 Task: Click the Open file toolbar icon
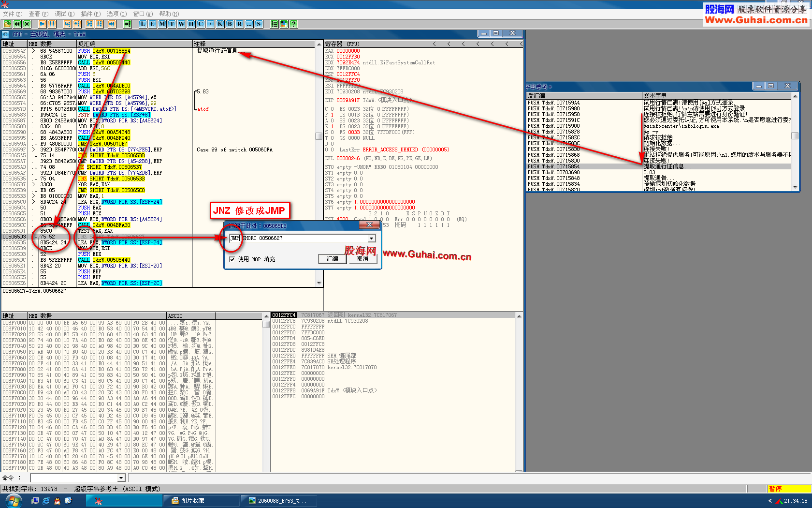point(7,24)
